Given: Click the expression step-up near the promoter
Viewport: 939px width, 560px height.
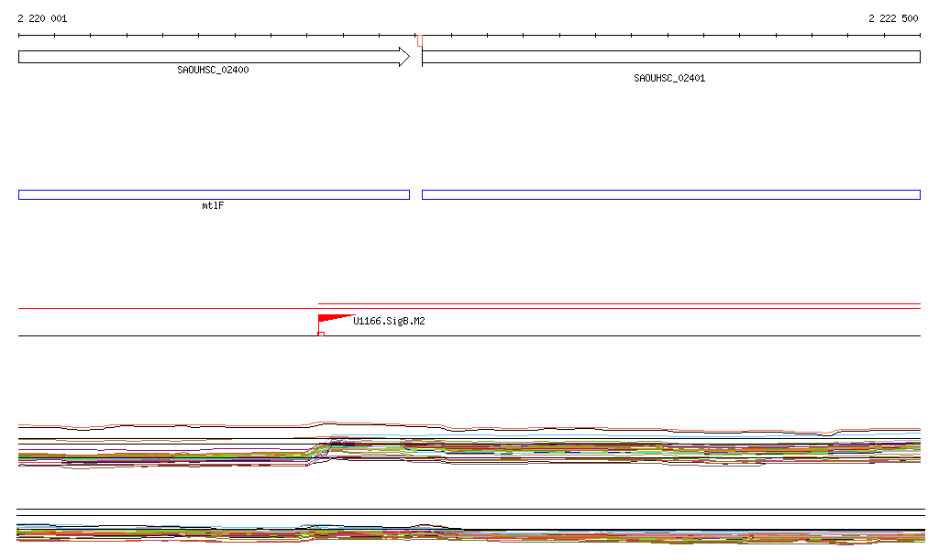Looking at the screenshot, I should (x=323, y=447).
